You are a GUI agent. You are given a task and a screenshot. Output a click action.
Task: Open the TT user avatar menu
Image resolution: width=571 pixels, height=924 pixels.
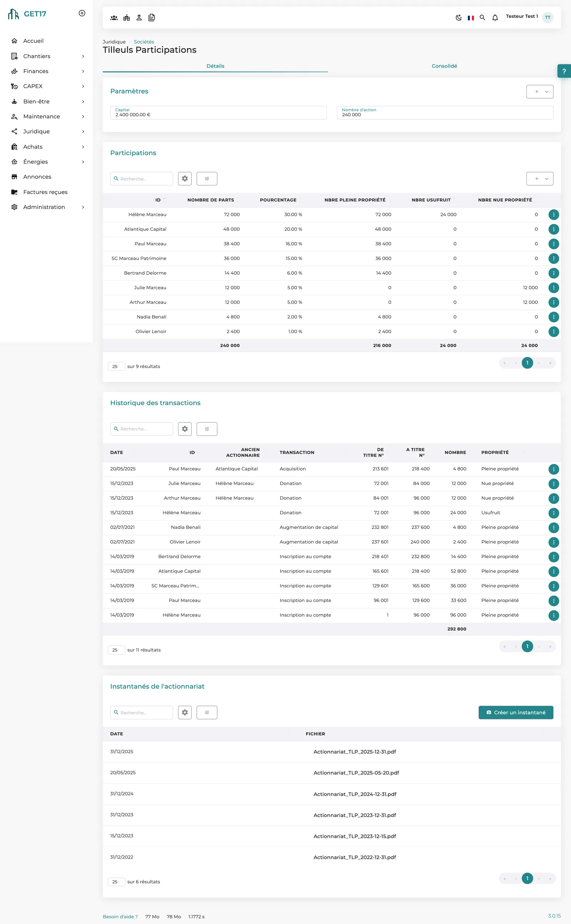pos(547,17)
